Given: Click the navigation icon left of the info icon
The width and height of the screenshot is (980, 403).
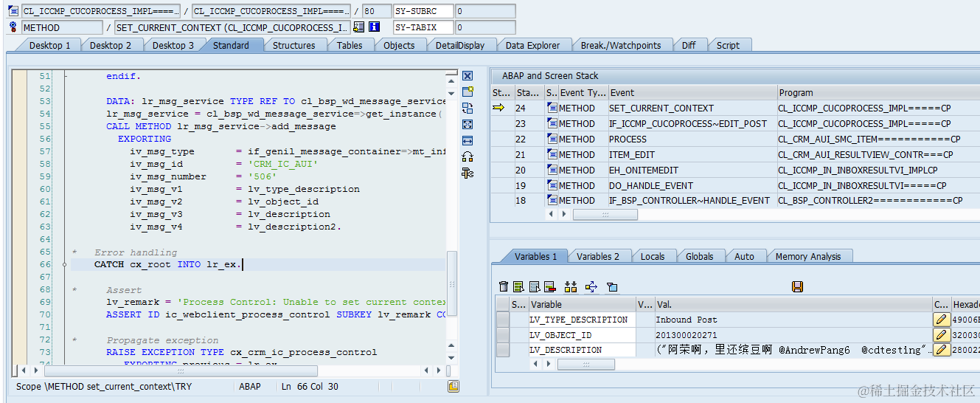Looking at the screenshot, I should (359, 27).
